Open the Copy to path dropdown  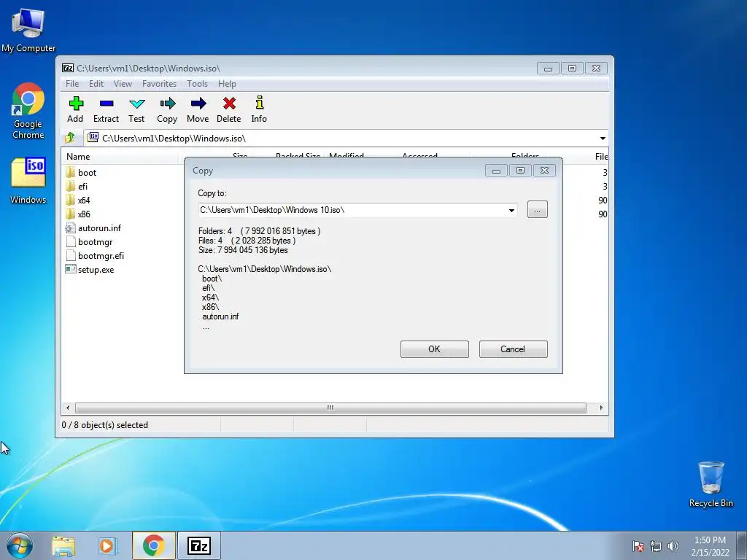511,210
